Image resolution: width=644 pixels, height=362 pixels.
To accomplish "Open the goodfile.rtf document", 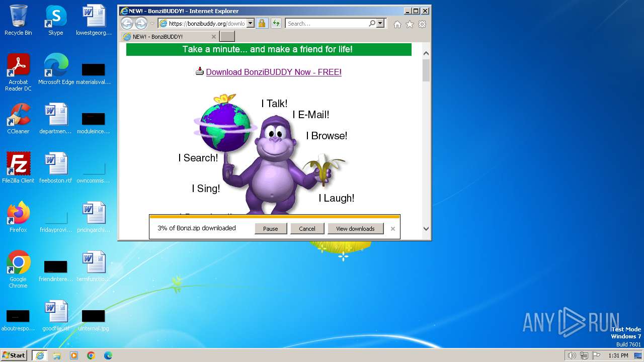I will pyautogui.click(x=56, y=316).
